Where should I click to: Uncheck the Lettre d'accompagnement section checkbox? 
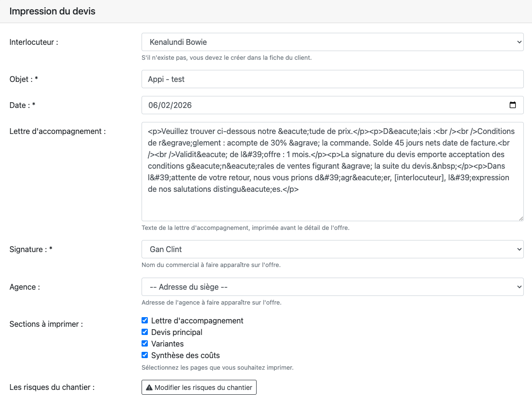click(145, 321)
